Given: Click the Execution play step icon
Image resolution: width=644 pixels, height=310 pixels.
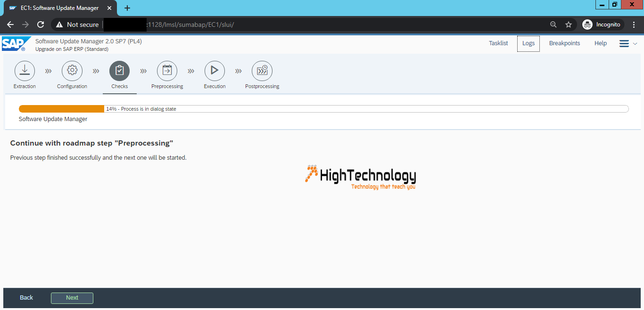Looking at the screenshot, I should click(x=215, y=71).
